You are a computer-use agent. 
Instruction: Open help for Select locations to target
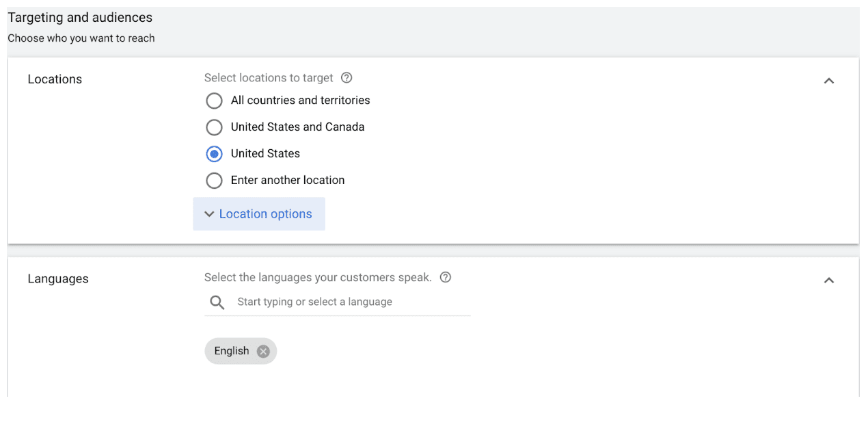click(x=347, y=78)
